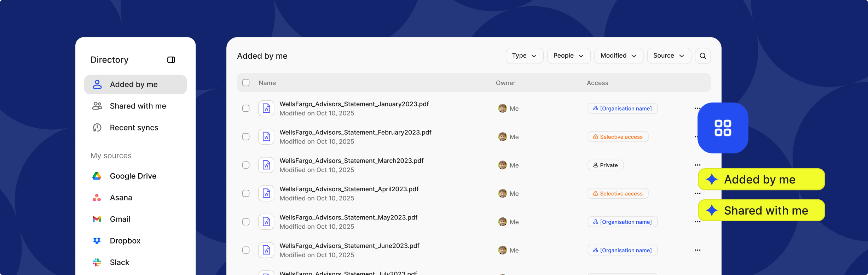Select the April2023 statement checkbox
The height and width of the screenshot is (275, 868).
(x=246, y=193)
